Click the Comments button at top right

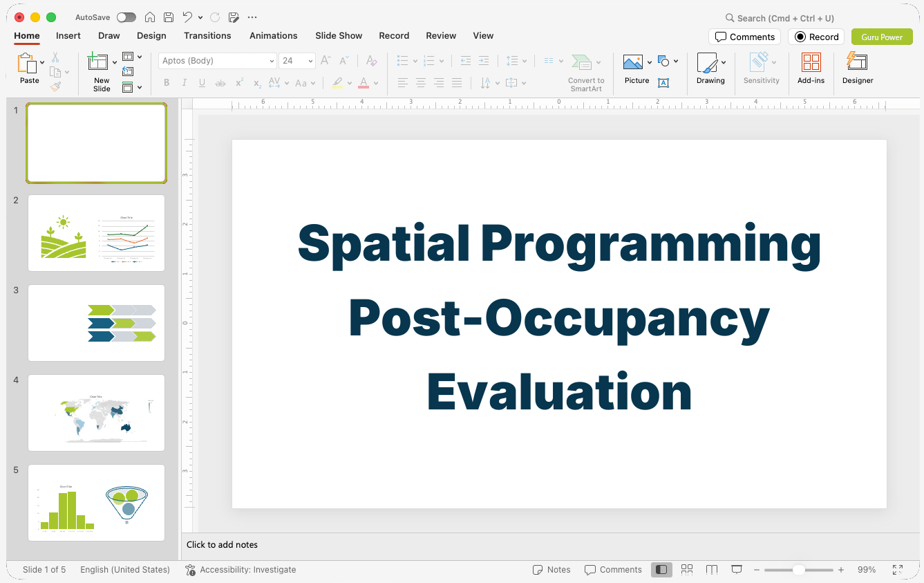(x=745, y=37)
